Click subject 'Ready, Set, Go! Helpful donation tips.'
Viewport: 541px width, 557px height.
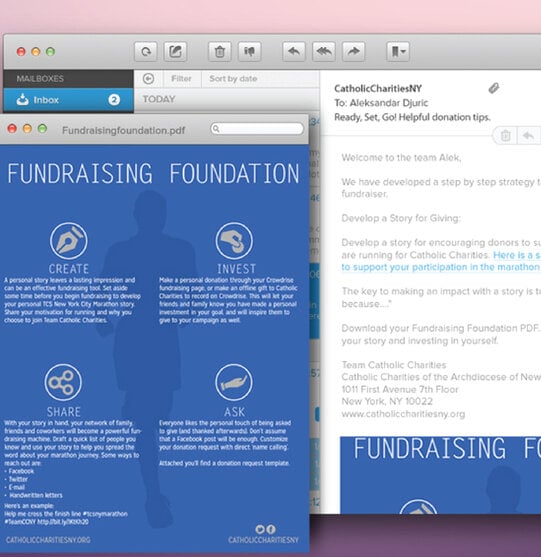(412, 117)
